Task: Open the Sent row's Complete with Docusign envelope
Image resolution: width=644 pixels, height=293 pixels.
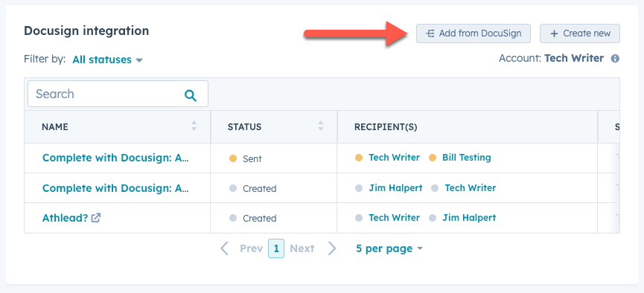Action: pos(115,158)
